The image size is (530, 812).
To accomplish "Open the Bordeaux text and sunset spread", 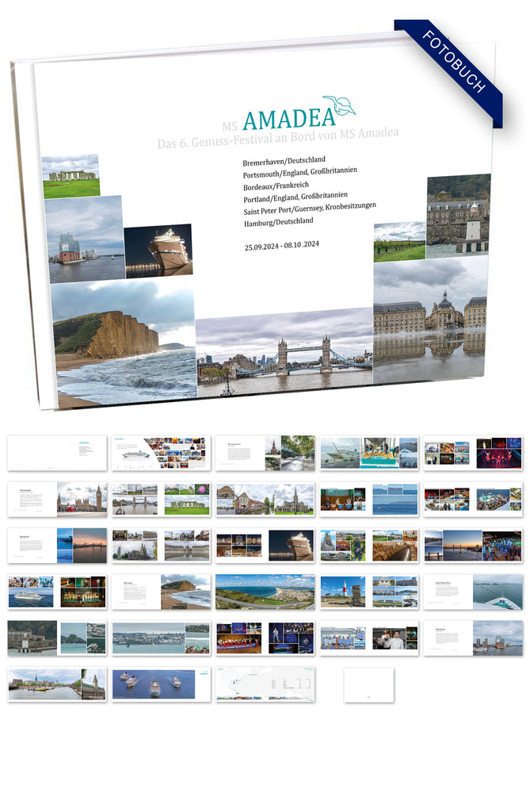I will click(57, 546).
